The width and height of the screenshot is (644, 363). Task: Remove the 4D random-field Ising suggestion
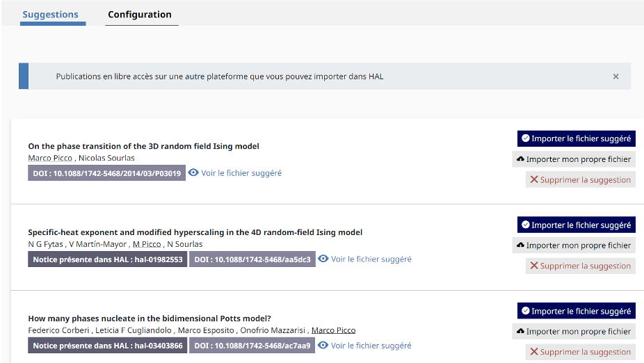point(580,266)
